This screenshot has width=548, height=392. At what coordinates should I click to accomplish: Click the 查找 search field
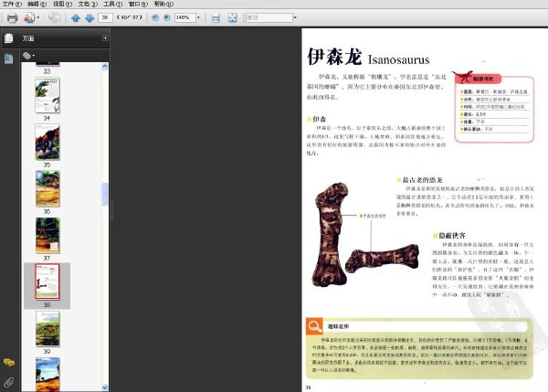tap(269, 17)
